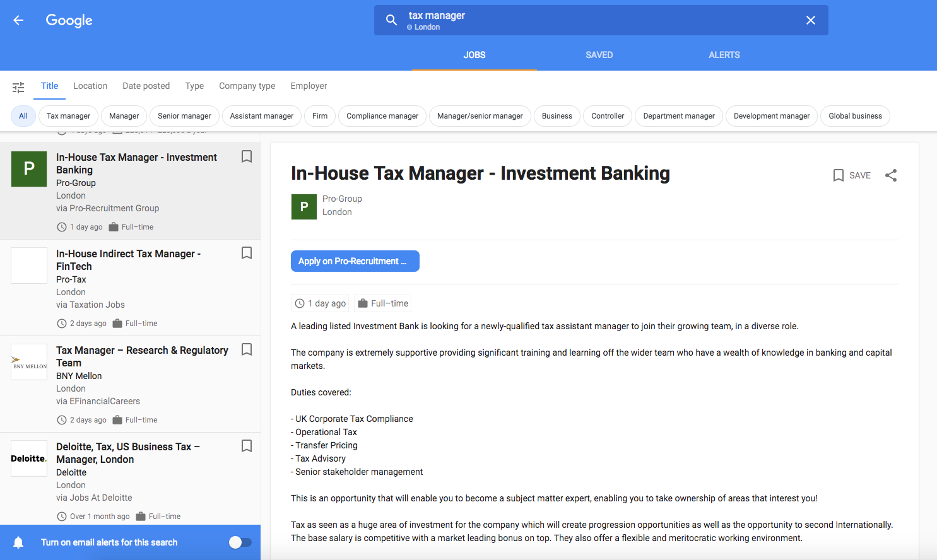Bookmark the Deloitte US Business Tax listing
This screenshot has height=560, width=937.
pyautogui.click(x=247, y=446)
